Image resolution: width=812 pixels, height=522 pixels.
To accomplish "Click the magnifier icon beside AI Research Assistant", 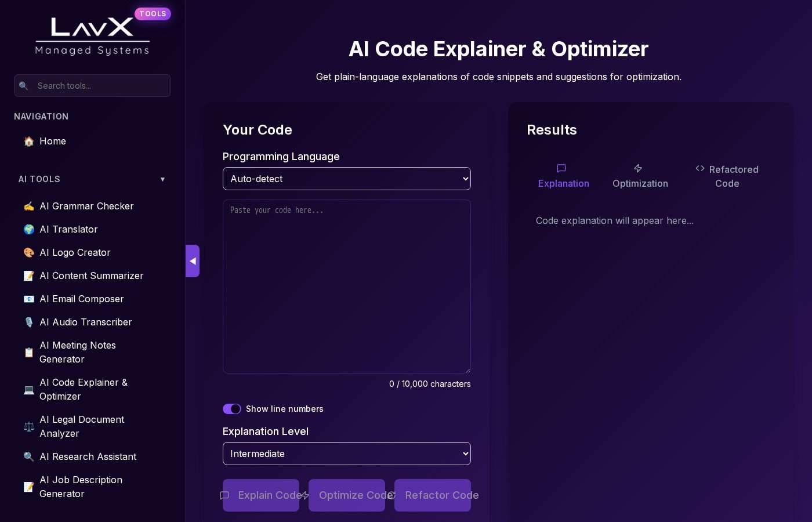I will click(x=29, y=457).
